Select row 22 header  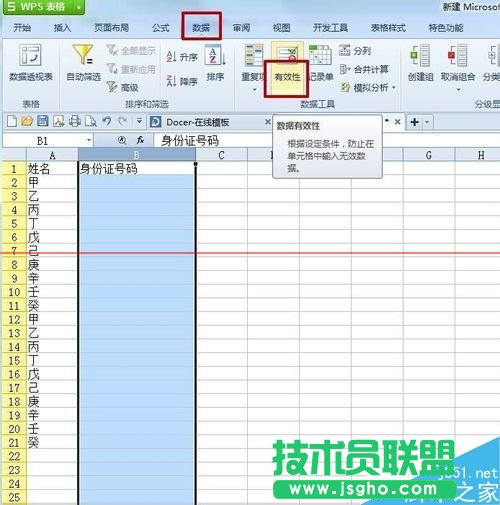[14, 457]
